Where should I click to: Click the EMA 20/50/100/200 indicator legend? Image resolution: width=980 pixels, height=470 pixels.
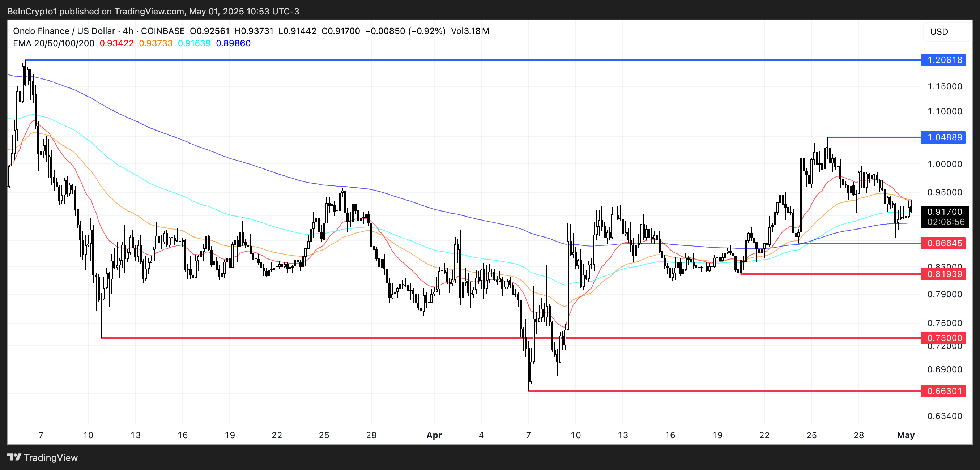click(x=54, y=43)
